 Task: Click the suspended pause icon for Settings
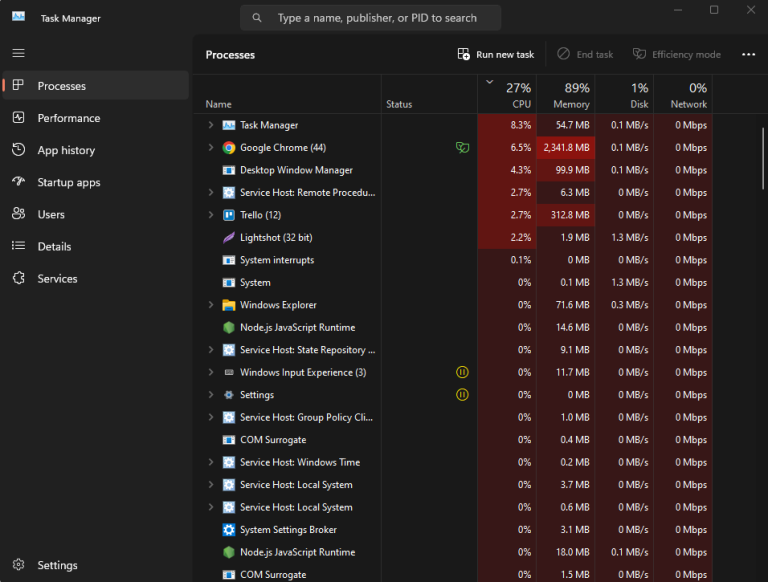coord(462,395)
